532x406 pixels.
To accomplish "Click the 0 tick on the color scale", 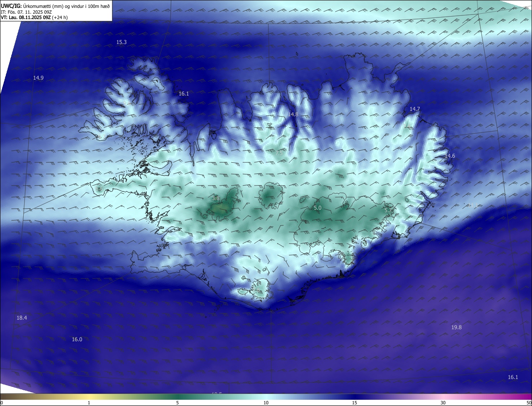I will pos(2,403).
